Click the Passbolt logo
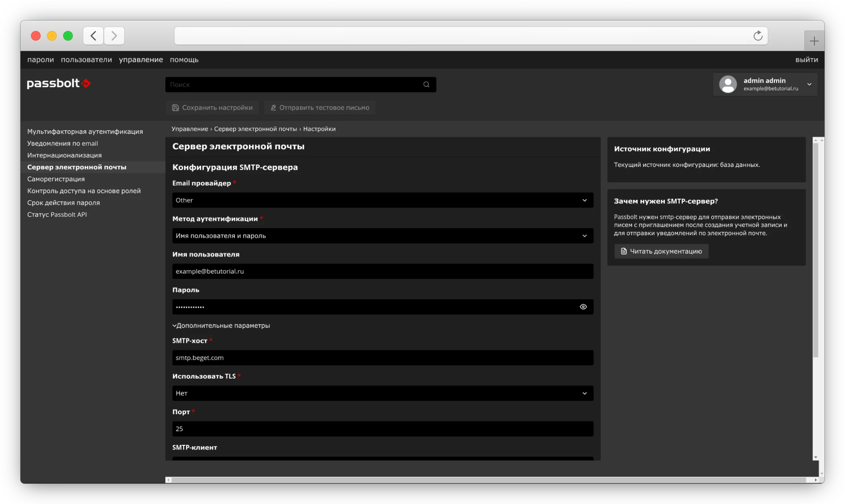 (59, 83)
